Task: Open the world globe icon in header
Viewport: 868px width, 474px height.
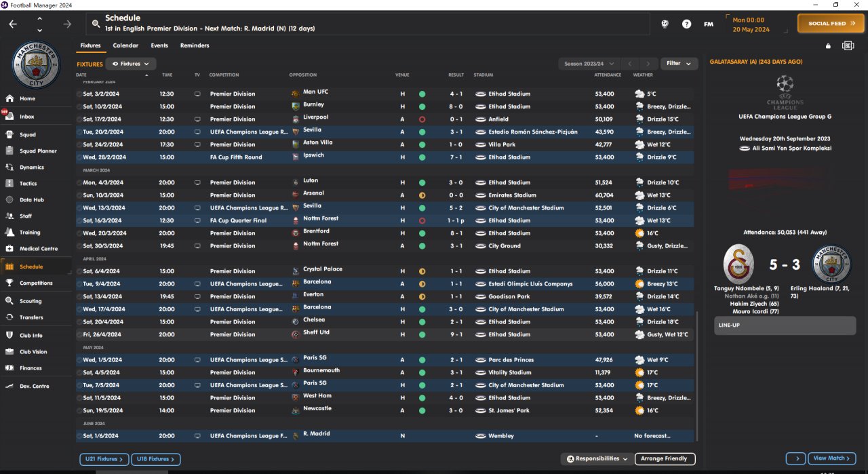Action: [x=665, y=24]
